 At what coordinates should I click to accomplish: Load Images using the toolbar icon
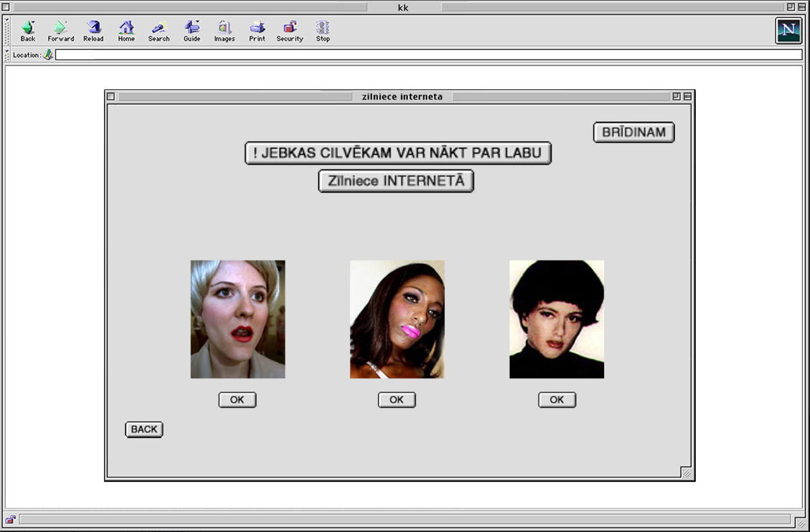coord(224,31)
